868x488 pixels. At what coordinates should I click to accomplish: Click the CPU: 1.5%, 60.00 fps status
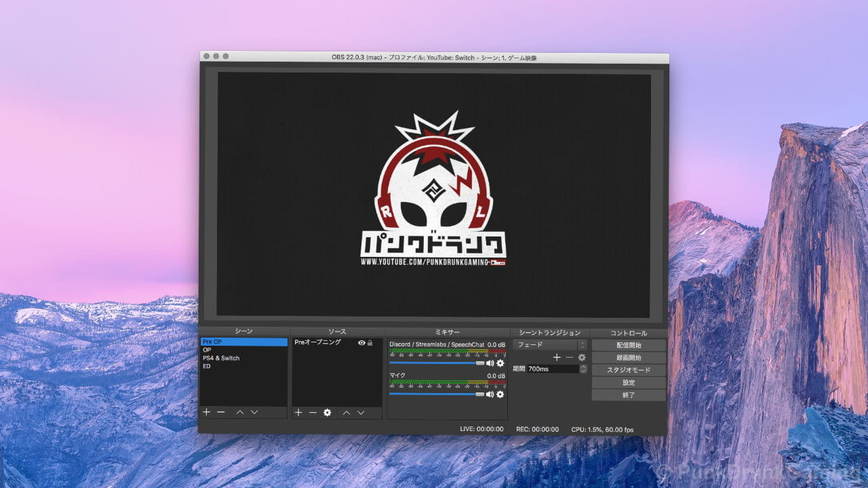[602, 429]
